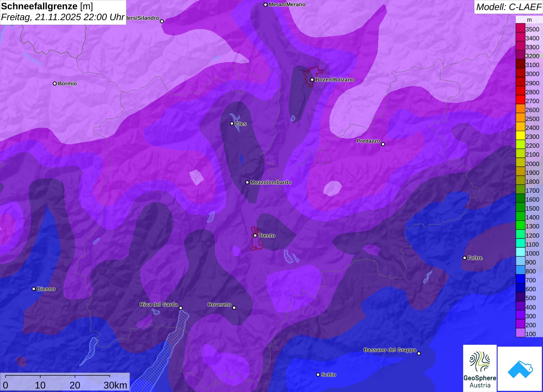The width and height of the screenshot is (543, 392).
Task: Click the 3000 legend value
Action: [x=532, y=74]
